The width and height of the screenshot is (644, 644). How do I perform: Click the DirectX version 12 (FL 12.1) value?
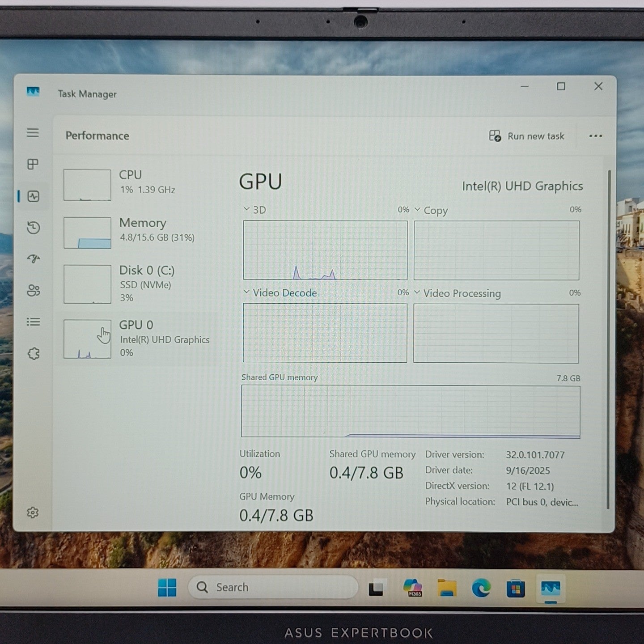click(x=530, y=486)
